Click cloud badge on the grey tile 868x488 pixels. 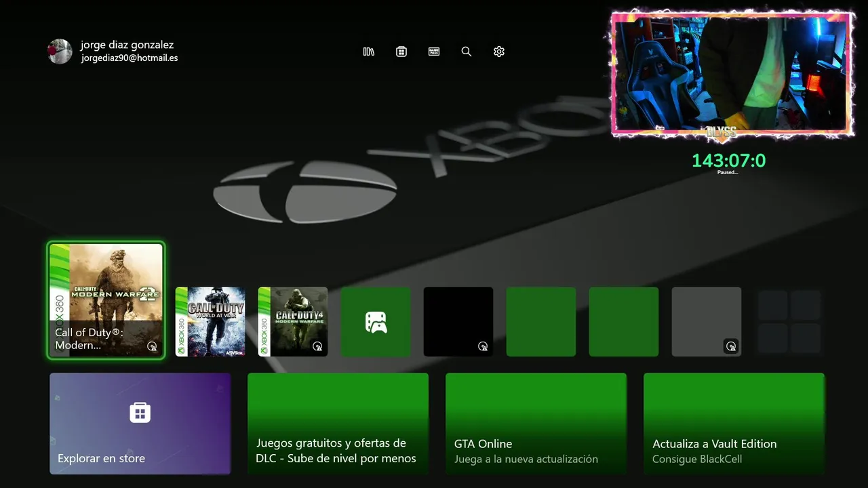[731, 346]
